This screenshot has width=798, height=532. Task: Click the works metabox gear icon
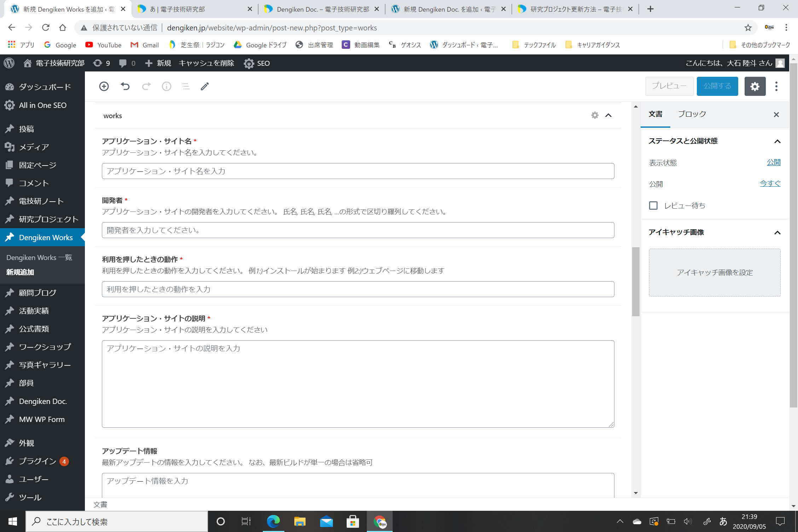tap(595, 115)
